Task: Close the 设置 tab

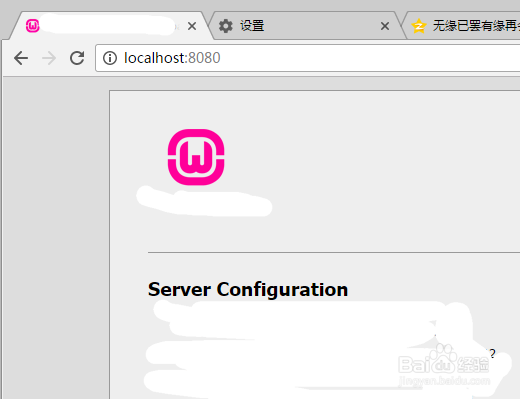Action: pyautogui.click(x=385, y=26)
